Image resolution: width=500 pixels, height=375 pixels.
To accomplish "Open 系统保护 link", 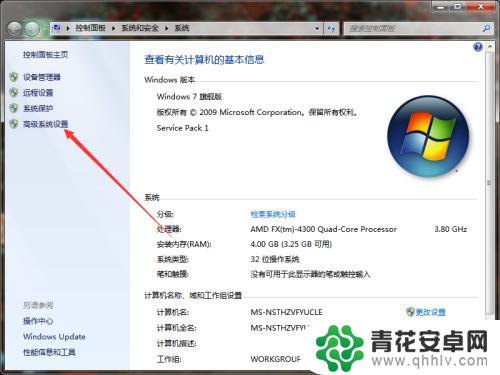I will tap(38, 108).
